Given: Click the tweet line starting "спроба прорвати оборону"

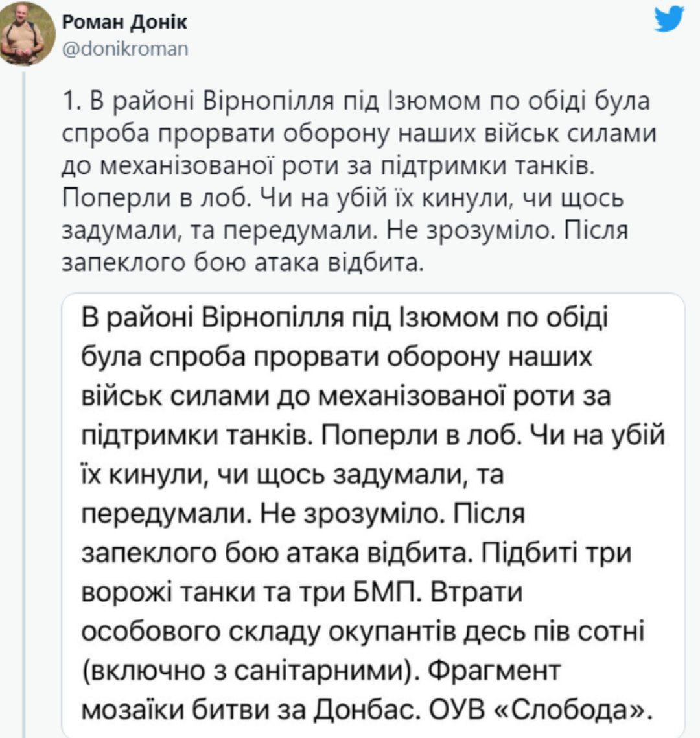Looking at the screenshot, I should 358,135.
